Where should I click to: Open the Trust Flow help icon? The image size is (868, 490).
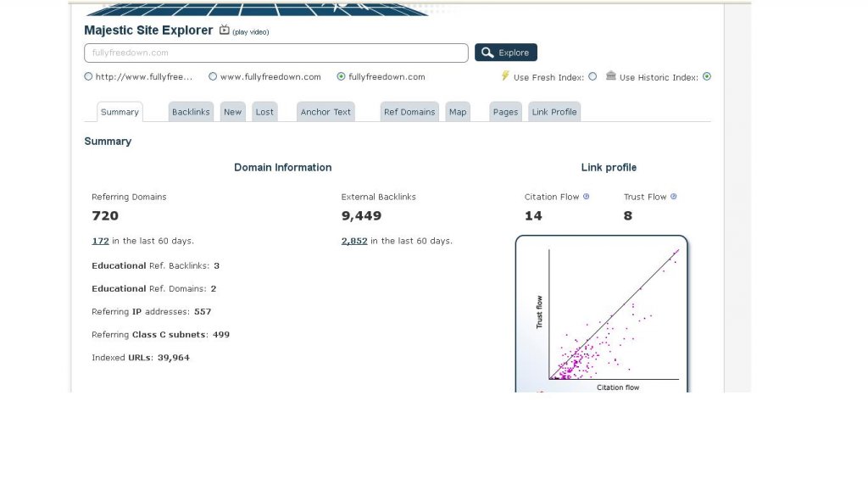tap(674, 197)
